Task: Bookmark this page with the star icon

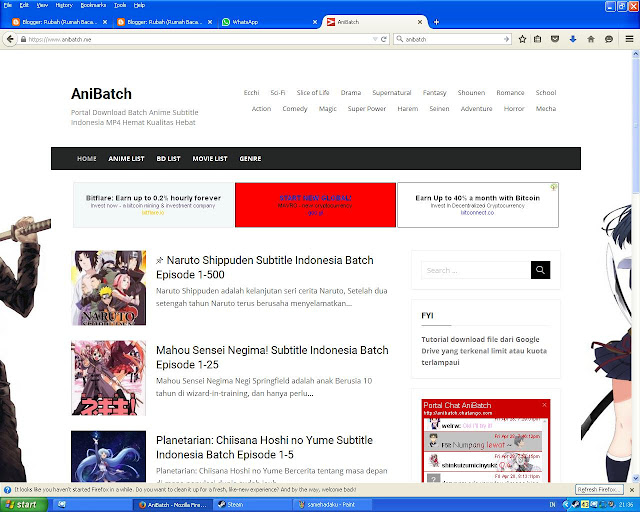Action: [x=522, y=39]
